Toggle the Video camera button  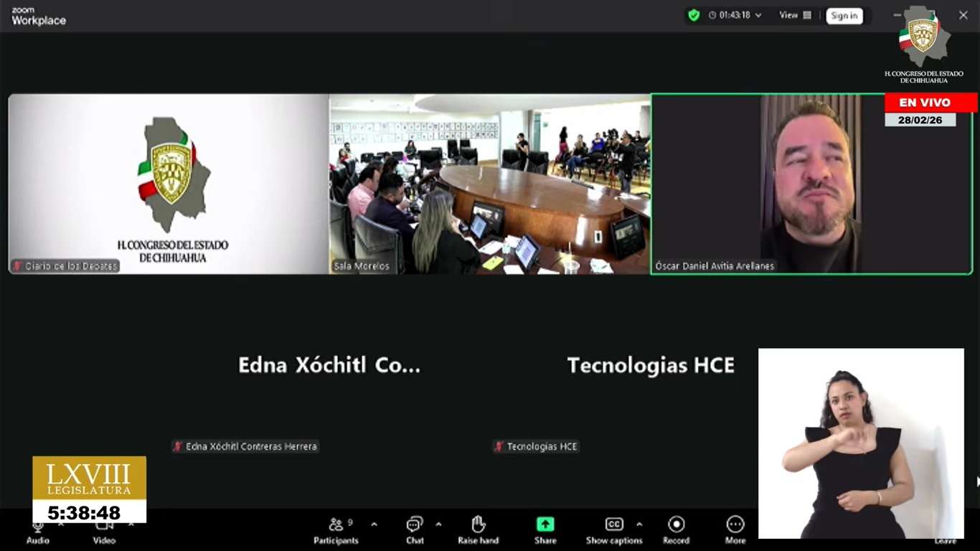click(104, 531)
